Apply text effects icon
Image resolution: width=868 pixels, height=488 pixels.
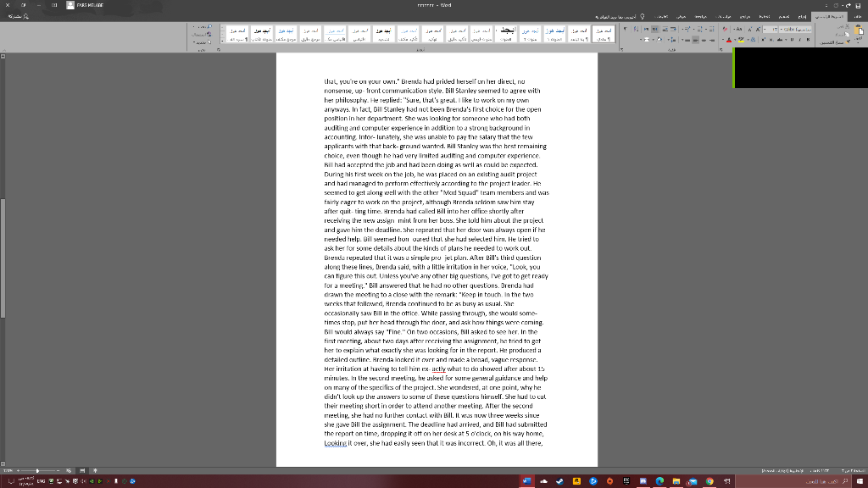pyautogui.click(x=754, y=40)
